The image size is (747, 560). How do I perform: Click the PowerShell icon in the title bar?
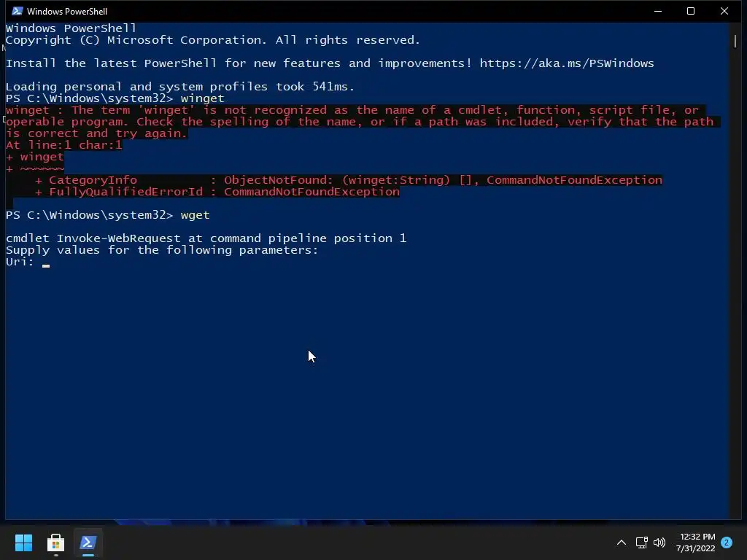point(18,11)
